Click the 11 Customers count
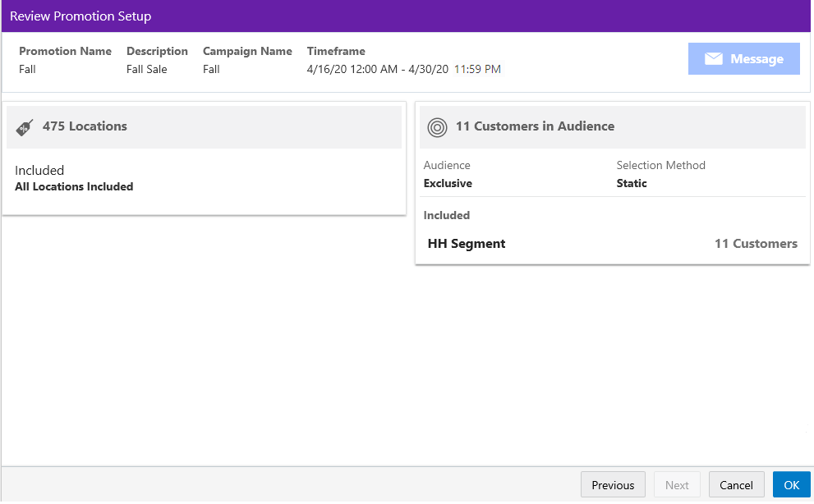The width and height of the screenshot is (814, 504). tap(756, 244)
